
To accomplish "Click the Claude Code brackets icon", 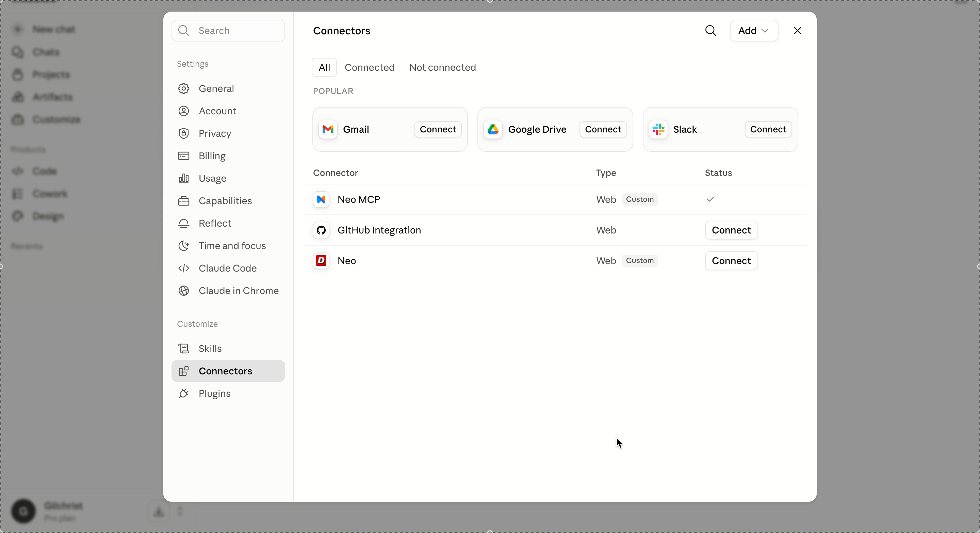I will (184, 268).
